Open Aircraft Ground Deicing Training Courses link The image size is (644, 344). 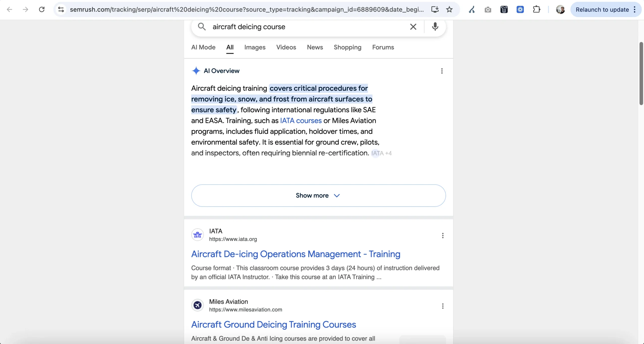[273, 325]
